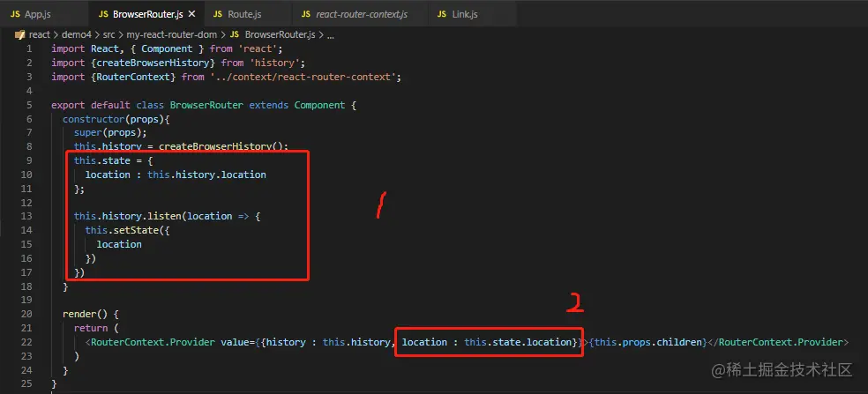Click export keyword on line 5
Screen dimensions: 868x394
[68, 105]
